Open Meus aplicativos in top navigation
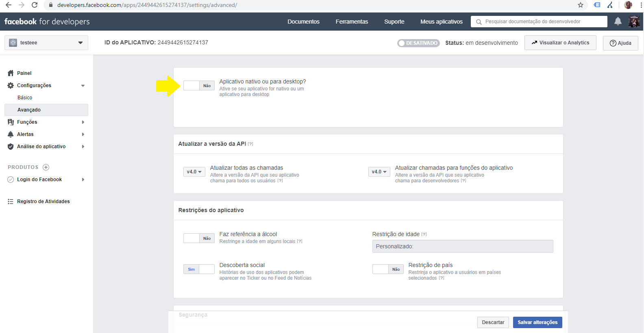 click(x=442, y=22)
